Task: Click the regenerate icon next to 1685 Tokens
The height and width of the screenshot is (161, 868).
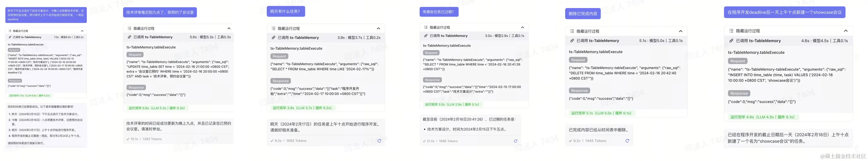Action: (379, 141)
